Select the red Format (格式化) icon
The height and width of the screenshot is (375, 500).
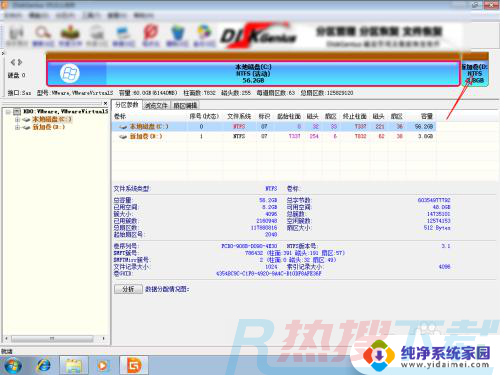(151, 36)
